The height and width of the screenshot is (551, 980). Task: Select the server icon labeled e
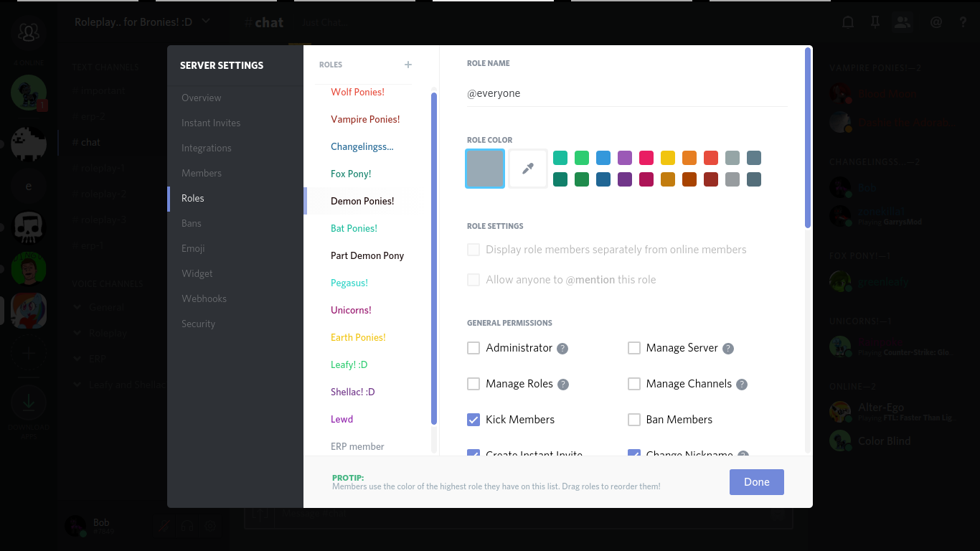(29, 187)
